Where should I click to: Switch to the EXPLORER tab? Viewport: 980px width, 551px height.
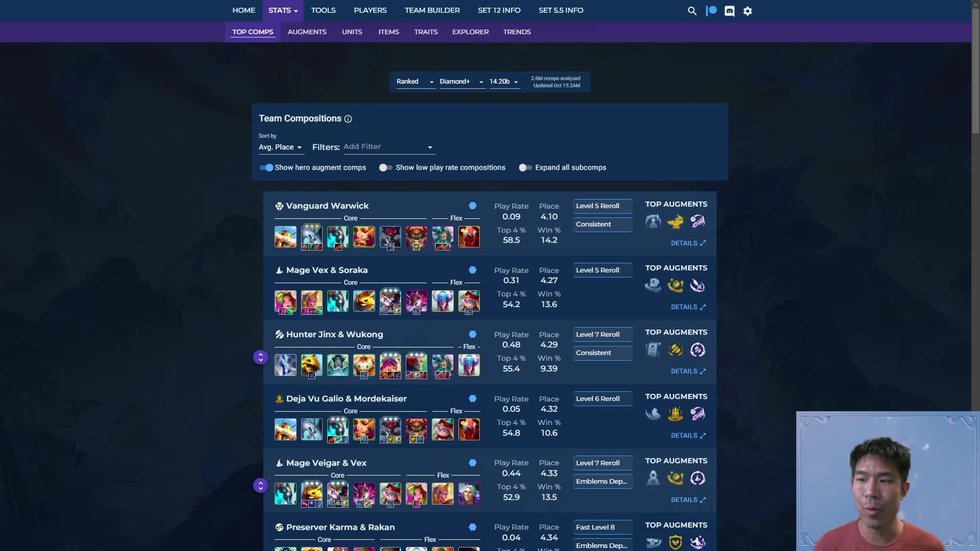(x=471, y=32)
